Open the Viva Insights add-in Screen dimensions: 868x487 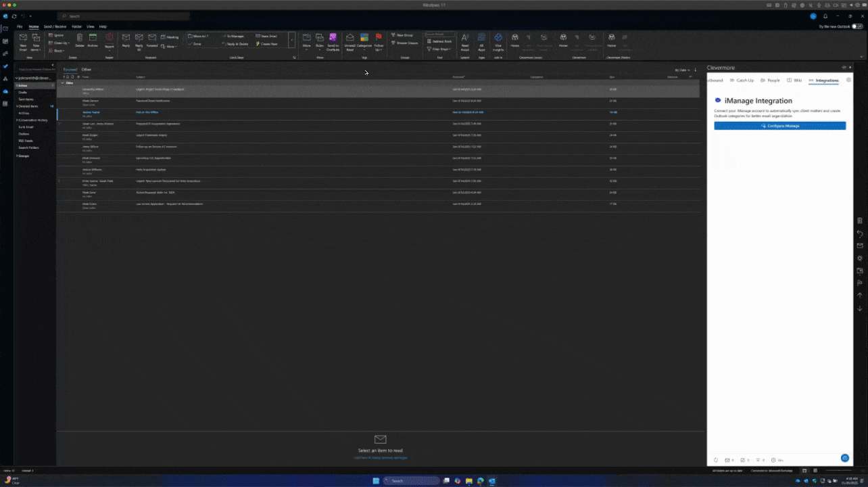[x=498, y=43]
